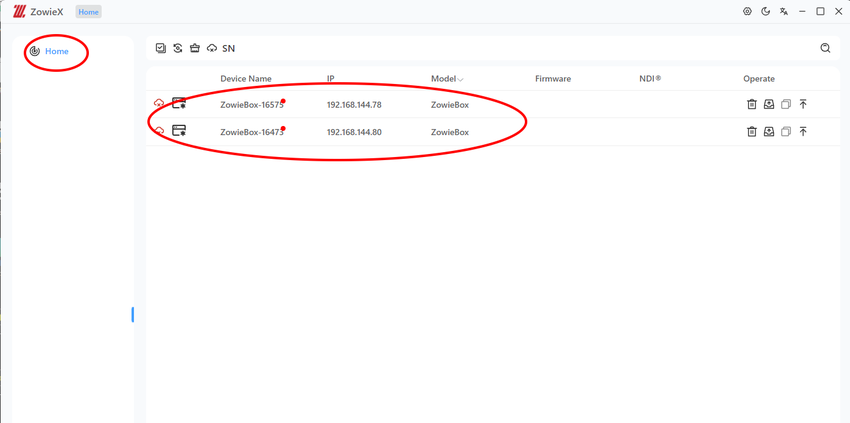Click the inbox download icon for ZowieBox-16575
Image resolution: width=850 pixels, height=423 pixels.
click(x=769, y=104)
